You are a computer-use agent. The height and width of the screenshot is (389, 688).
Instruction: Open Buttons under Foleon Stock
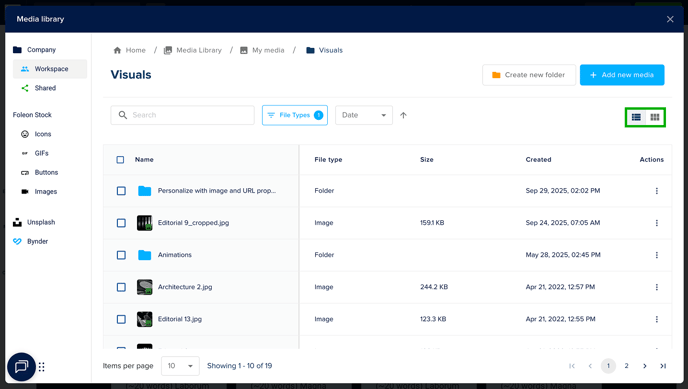click(x=39, y=172)
